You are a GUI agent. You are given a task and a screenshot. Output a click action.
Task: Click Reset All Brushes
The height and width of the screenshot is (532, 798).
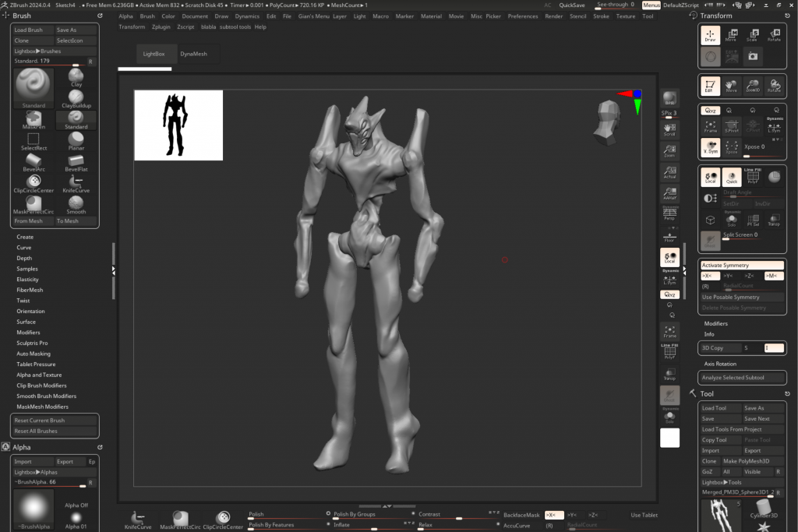pos(55,432)
